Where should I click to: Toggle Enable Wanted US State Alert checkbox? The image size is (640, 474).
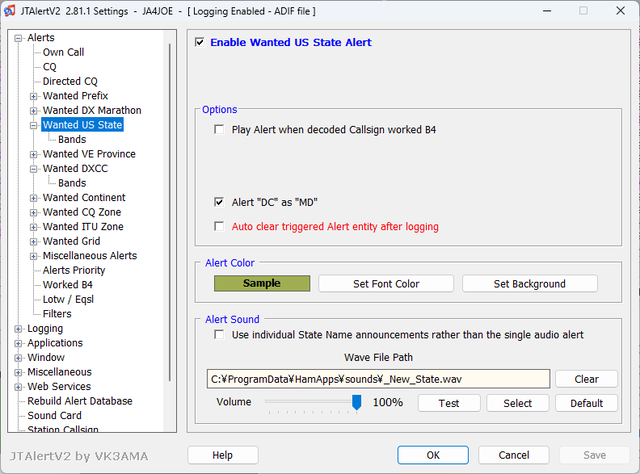tap(200, 42)
